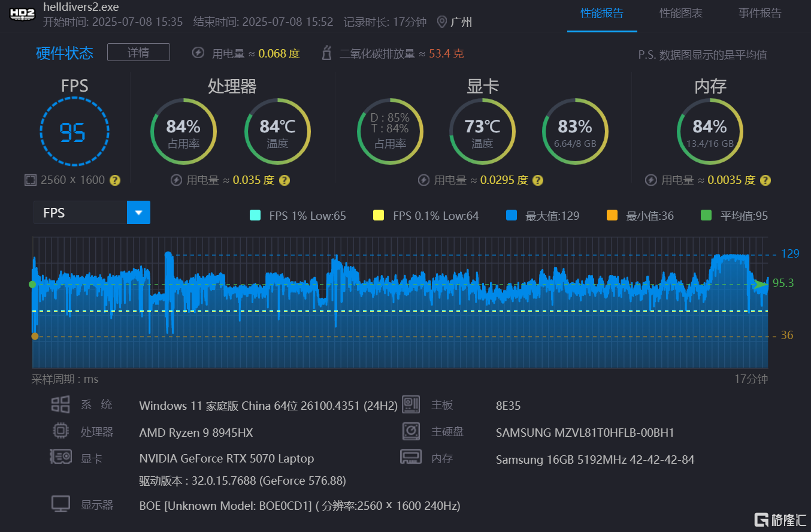Switch to 性能图表 tab
Image resolution: width=811 pixels, height=532 pixels.
point(681,13)
